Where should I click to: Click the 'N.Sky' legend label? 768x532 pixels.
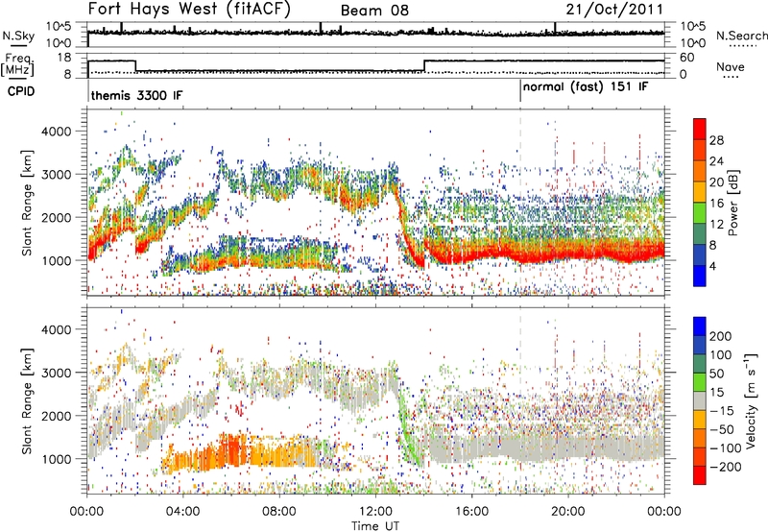point(18,36)
